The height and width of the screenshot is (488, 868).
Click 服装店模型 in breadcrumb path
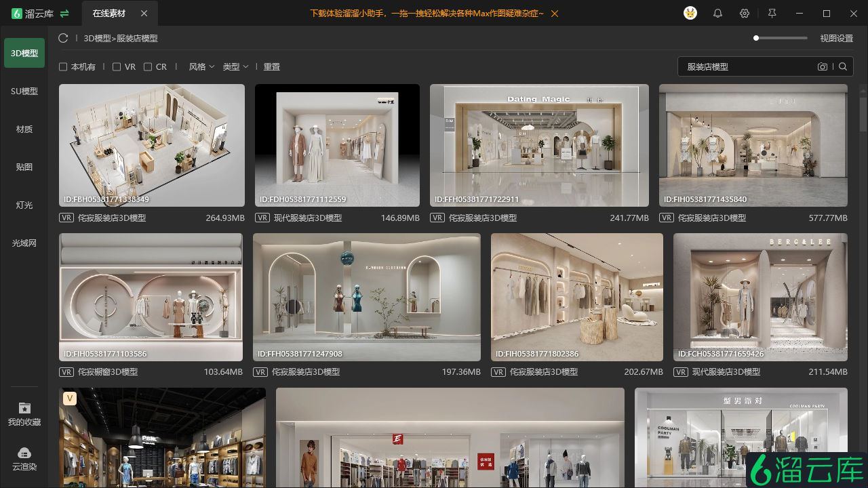tap(137, 39)
